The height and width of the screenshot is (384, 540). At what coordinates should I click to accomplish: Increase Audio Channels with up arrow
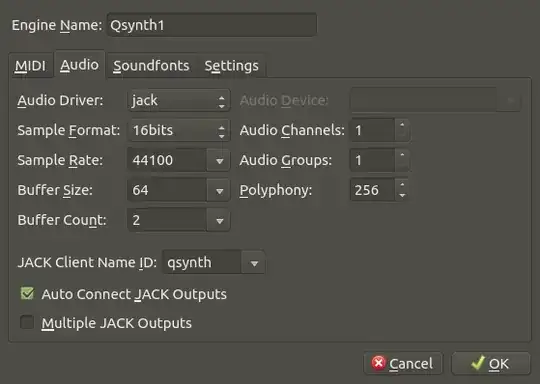[x=402, y=125]
